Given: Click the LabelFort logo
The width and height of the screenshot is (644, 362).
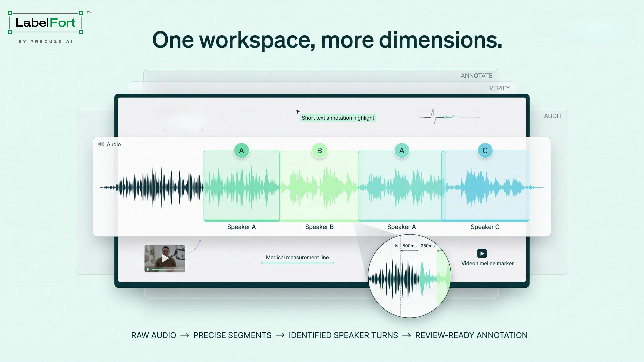Looking at the screenshot, I should (46, 23).
